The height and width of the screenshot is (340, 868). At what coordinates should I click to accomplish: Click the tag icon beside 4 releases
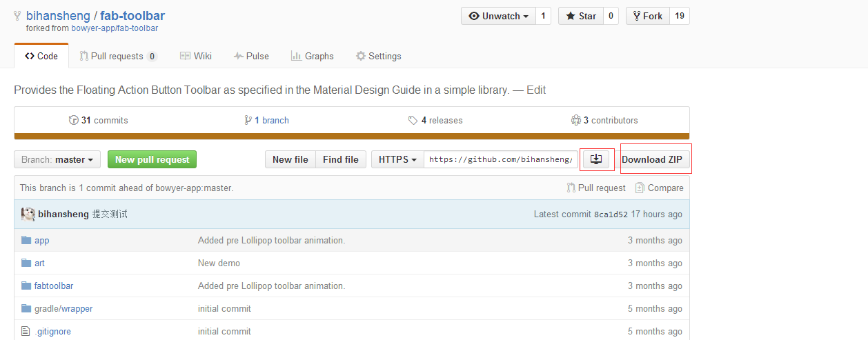click(x=413, y=120)
